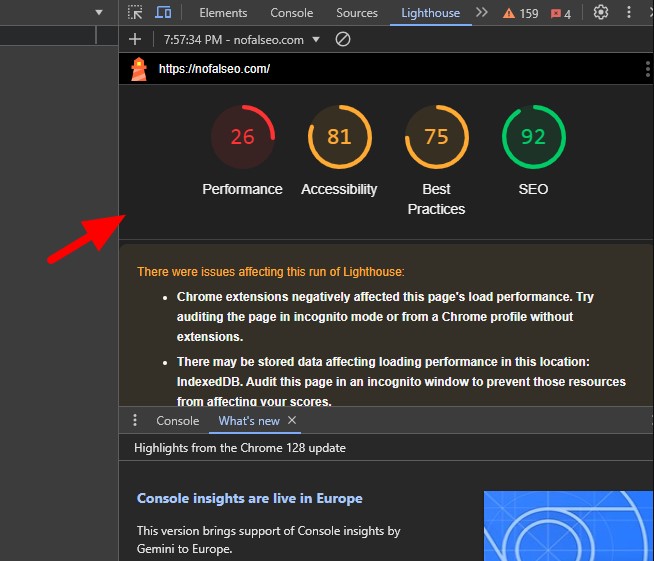Open the drawer three-dot menu beside Console
The height and width of the screenshot is (561, 654).
[x=135, y=421]
